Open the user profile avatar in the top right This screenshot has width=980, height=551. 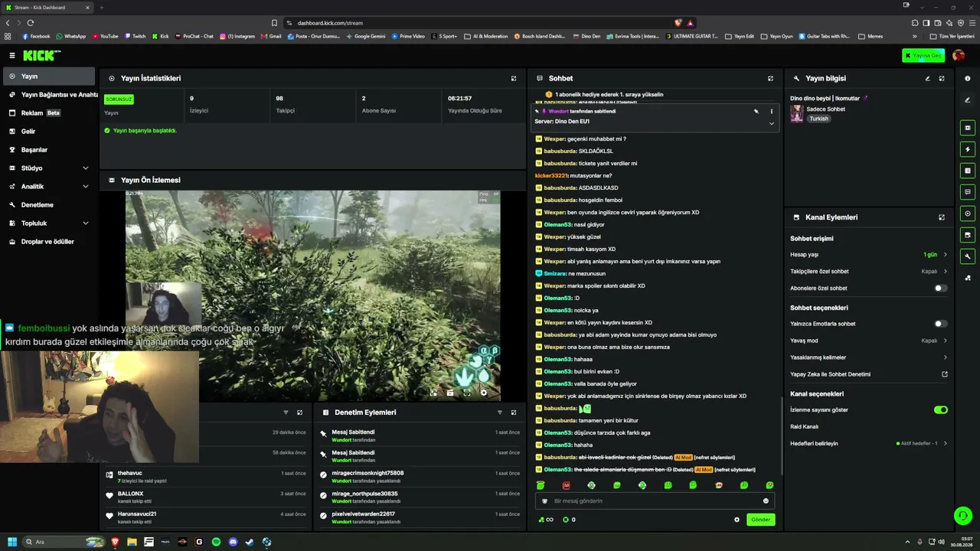(959, 55)
